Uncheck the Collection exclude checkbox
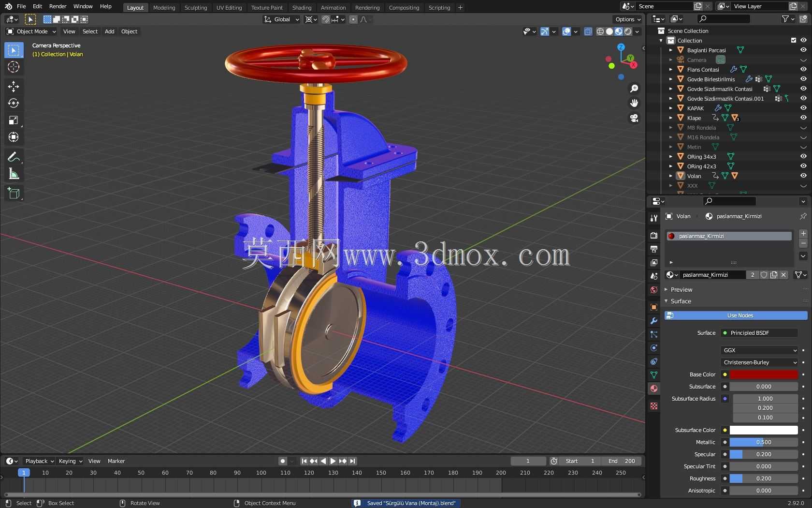This screenshot has width=812, height=508. coord(793,40)
